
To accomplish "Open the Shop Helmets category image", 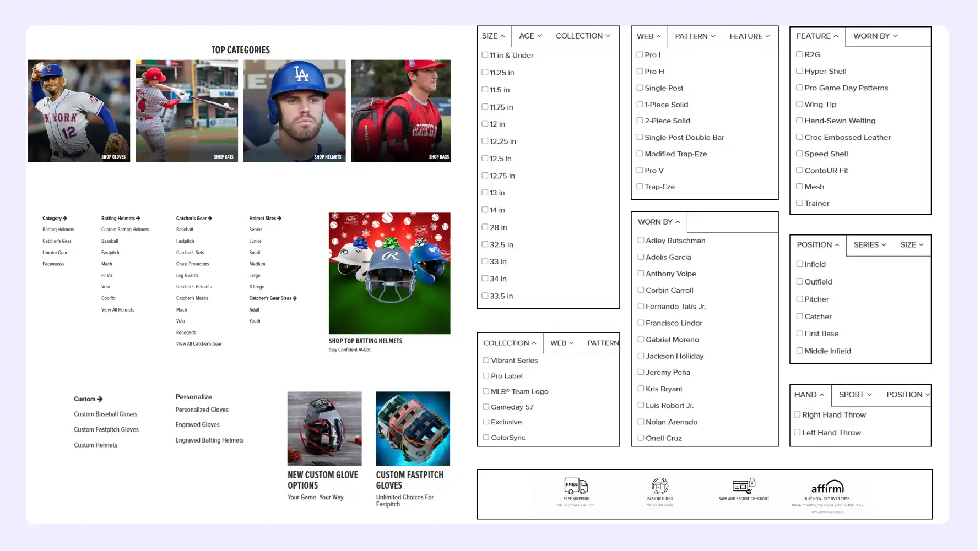I will 295,111.
